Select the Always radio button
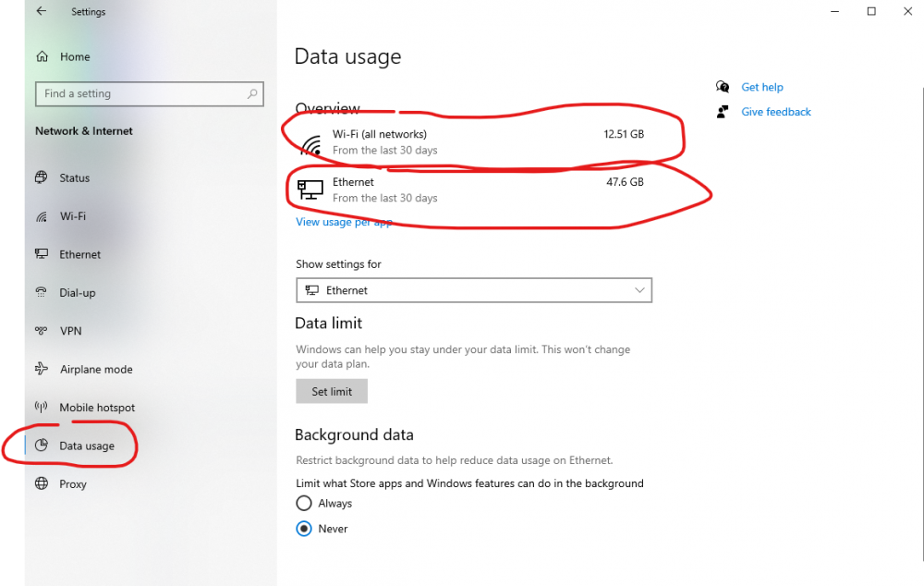The width and height of the screenshot is (924, 586). pyautogui.click(x=303, y=503)
